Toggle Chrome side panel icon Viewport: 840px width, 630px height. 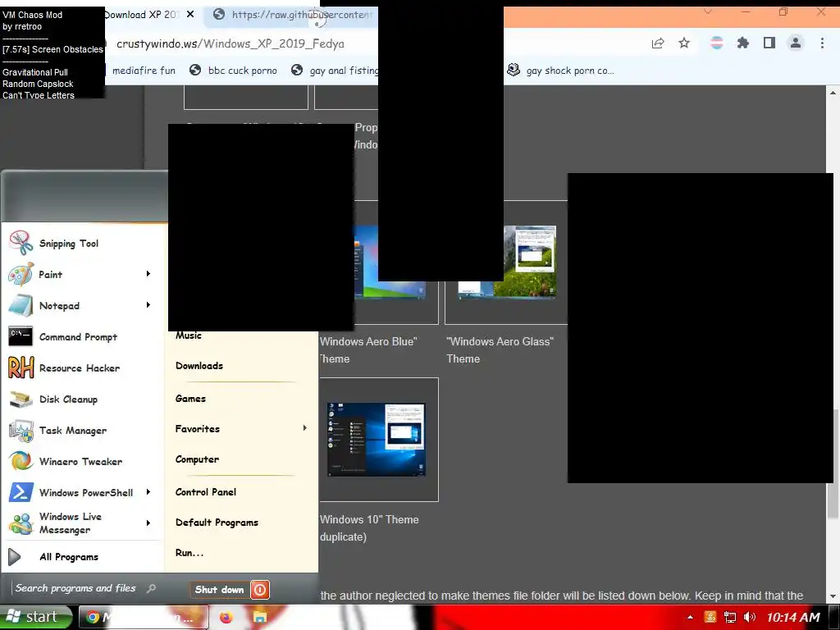coord(769,43)
